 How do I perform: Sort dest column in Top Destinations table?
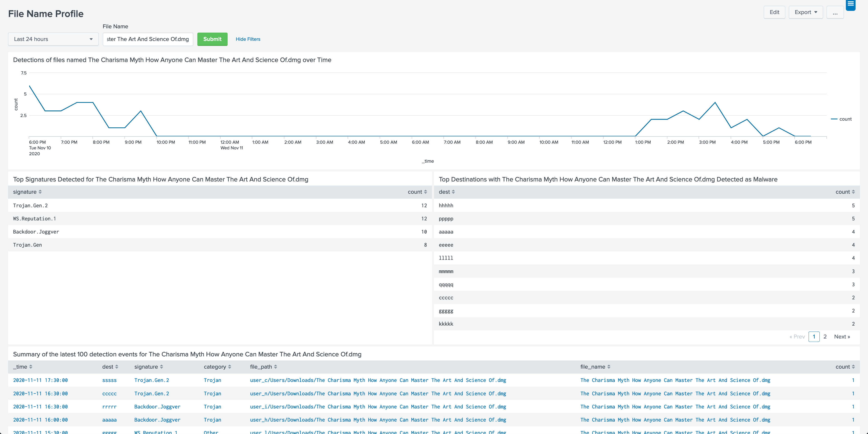[446, 192]
